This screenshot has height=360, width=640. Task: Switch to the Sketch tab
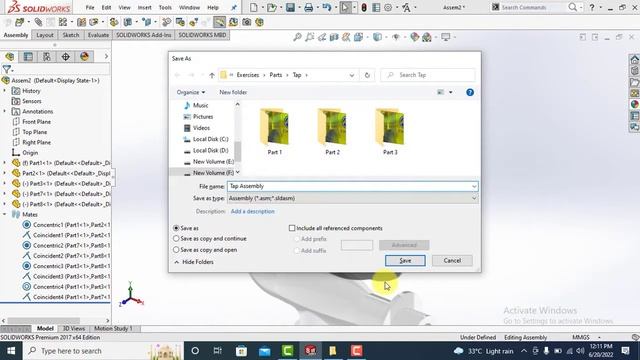[x=71, y=35]
